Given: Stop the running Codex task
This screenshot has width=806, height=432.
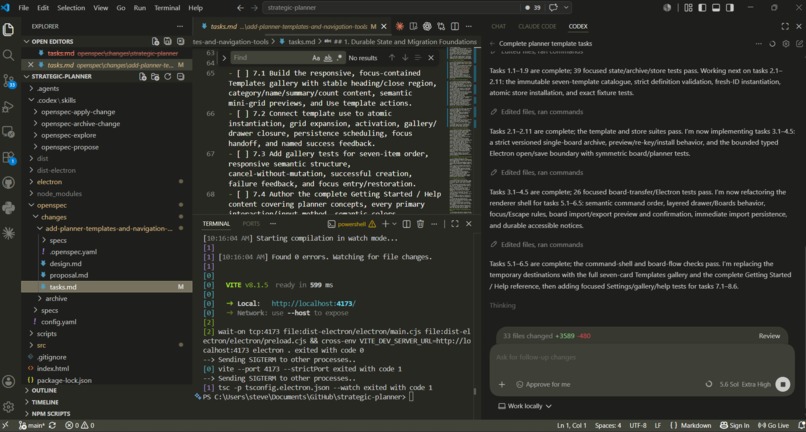Looking at the screenshot, I should click(x=782, y=384).
